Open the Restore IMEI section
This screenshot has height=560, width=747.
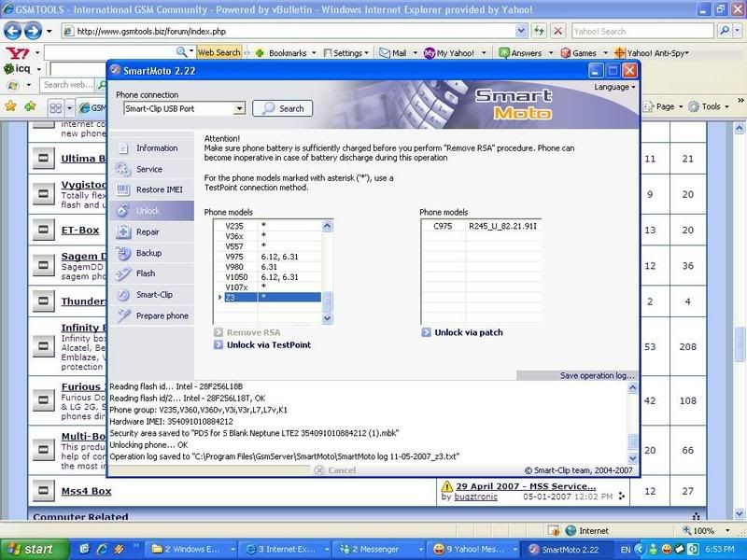click(151, 189)
